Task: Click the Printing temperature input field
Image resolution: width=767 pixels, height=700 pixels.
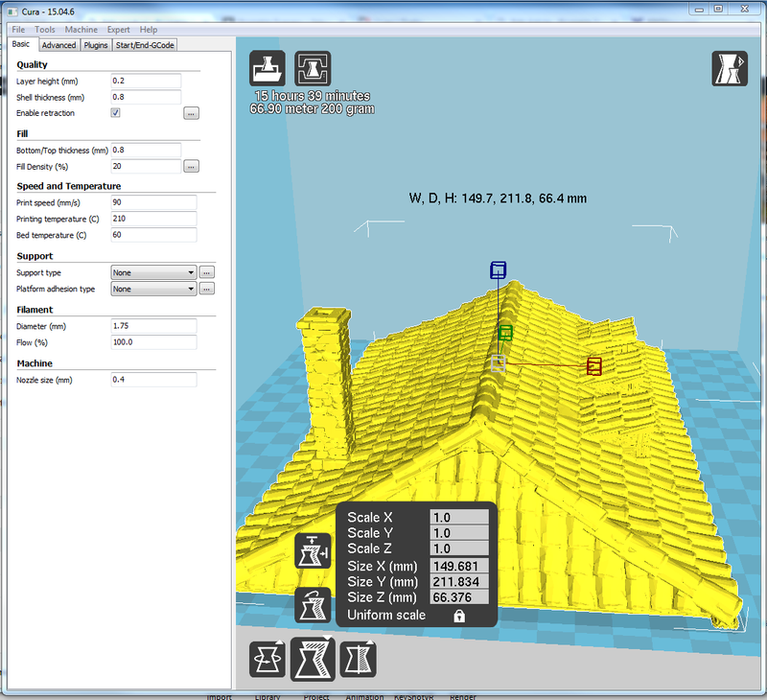Action: tap(153, 219)
